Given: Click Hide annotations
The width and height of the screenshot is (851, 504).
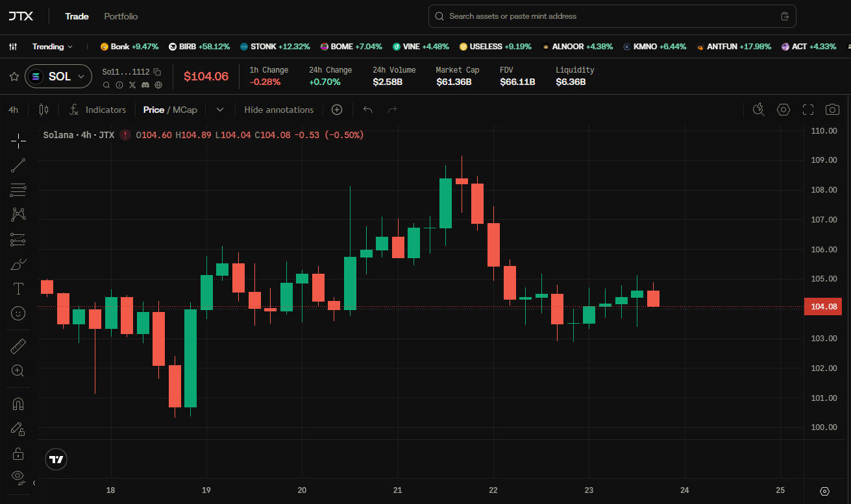Looking at the screenshot, I should [279, 110].
